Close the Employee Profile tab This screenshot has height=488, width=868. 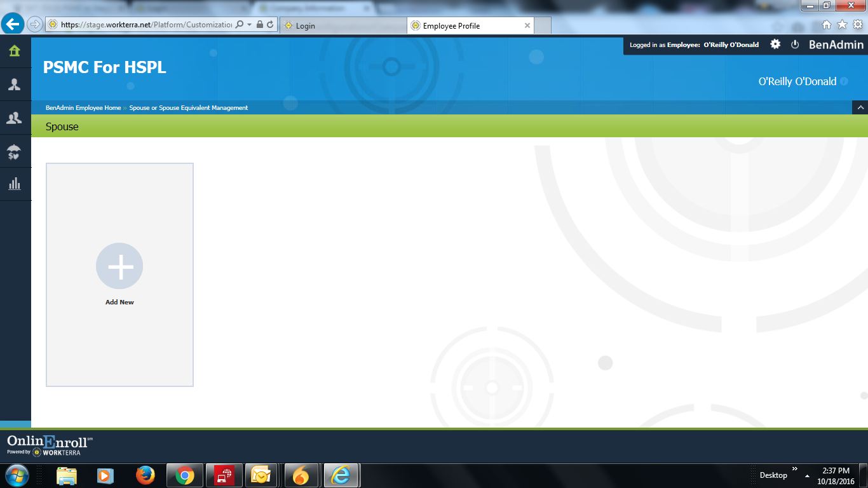coord(527,25)
